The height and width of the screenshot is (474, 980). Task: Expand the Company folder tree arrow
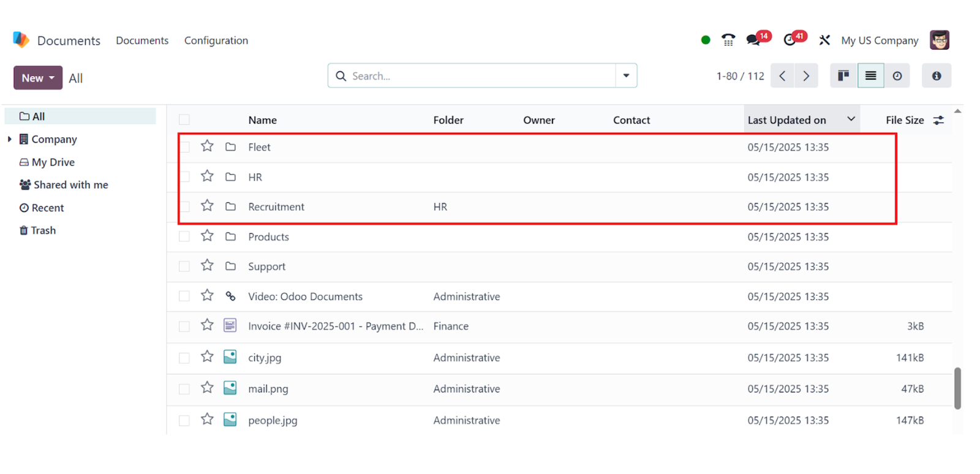pyautogui.click(x=9, y=139)
